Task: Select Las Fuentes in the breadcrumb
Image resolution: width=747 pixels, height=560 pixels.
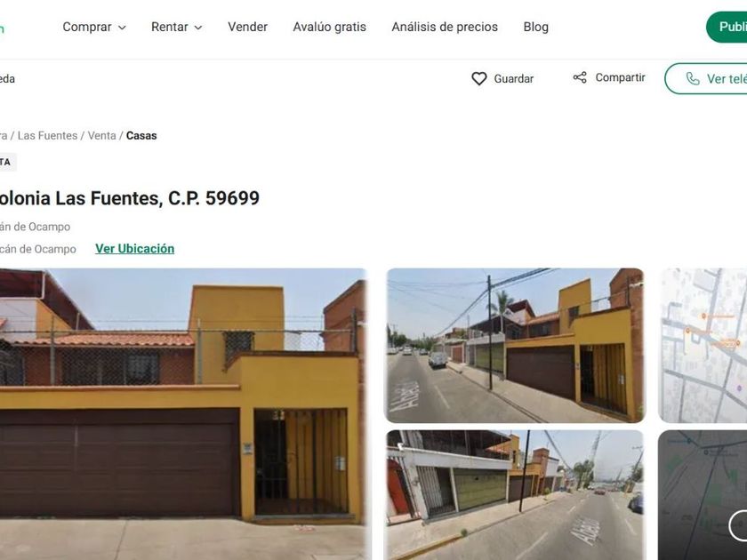Action: coord(48,136)
